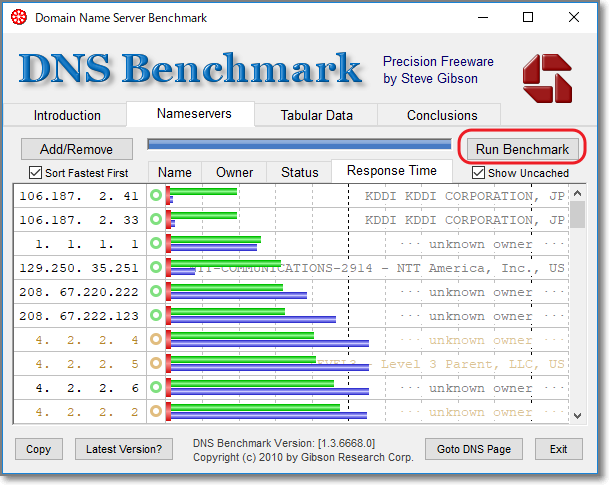Select the Conclusions tab
This screenshot has width=609, height=485.
click(x=442, y=115)
